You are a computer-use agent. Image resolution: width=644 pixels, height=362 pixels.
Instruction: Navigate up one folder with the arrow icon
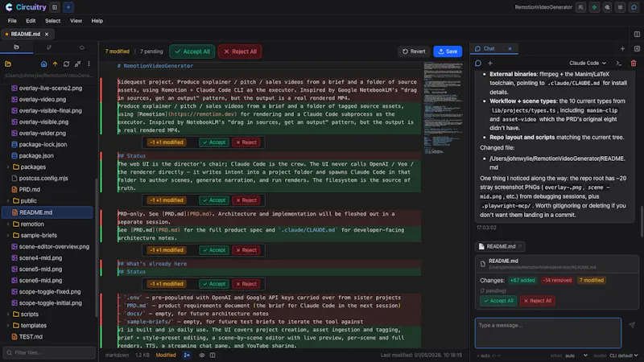pos(55,64)
